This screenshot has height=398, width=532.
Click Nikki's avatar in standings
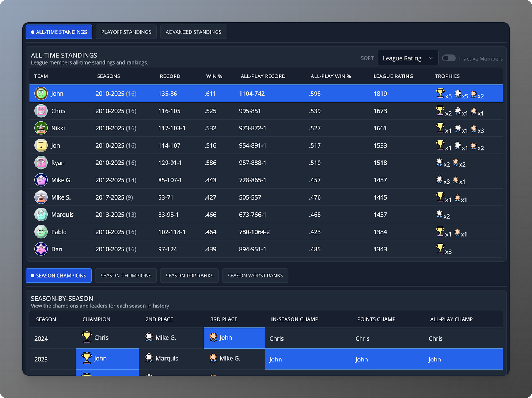[x=41, y=128]
